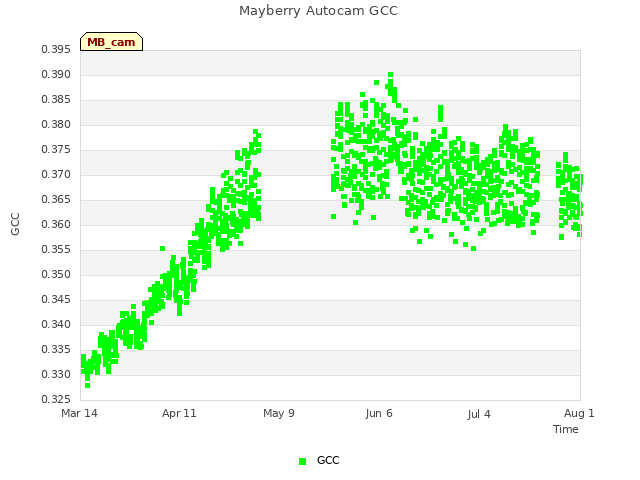Click the chart title Mayberry Autocam GCC
Screen dimensions: 640x480
point(318,11)
